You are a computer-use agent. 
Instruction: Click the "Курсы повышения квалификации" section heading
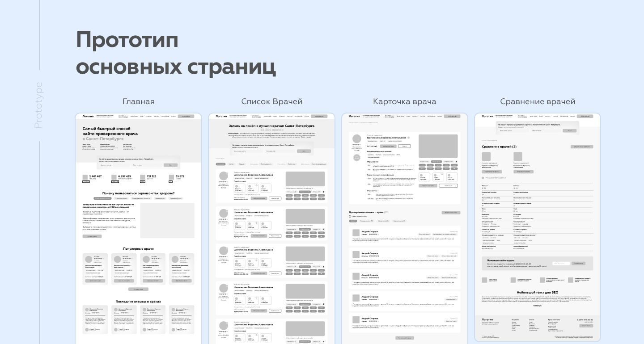381,175
